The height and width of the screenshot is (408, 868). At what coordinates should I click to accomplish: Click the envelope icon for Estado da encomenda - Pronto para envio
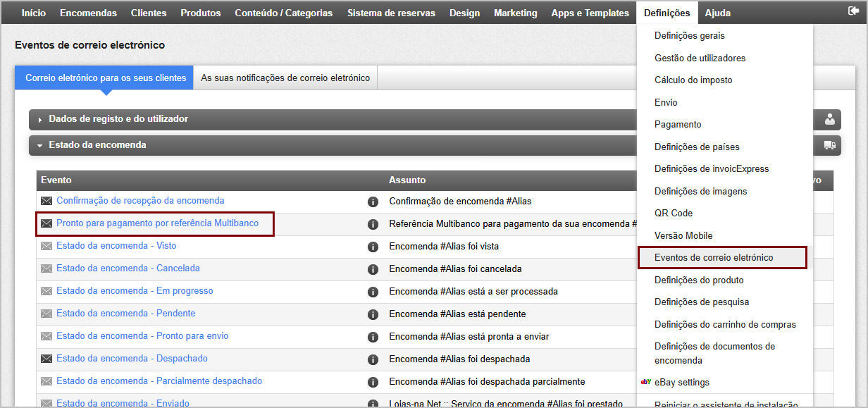click(x=46, y=336)
